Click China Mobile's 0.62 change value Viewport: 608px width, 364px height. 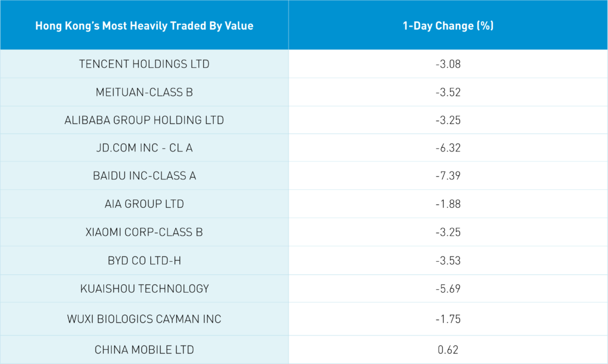pos(448,350)
